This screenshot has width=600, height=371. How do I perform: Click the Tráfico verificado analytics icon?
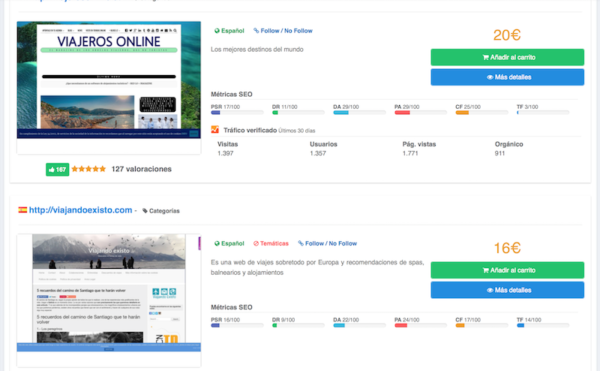(215, 130)
